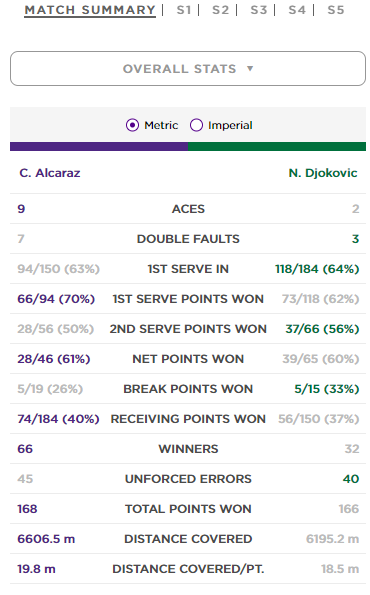Click the N. Djokovic player name

click(323, 173)
